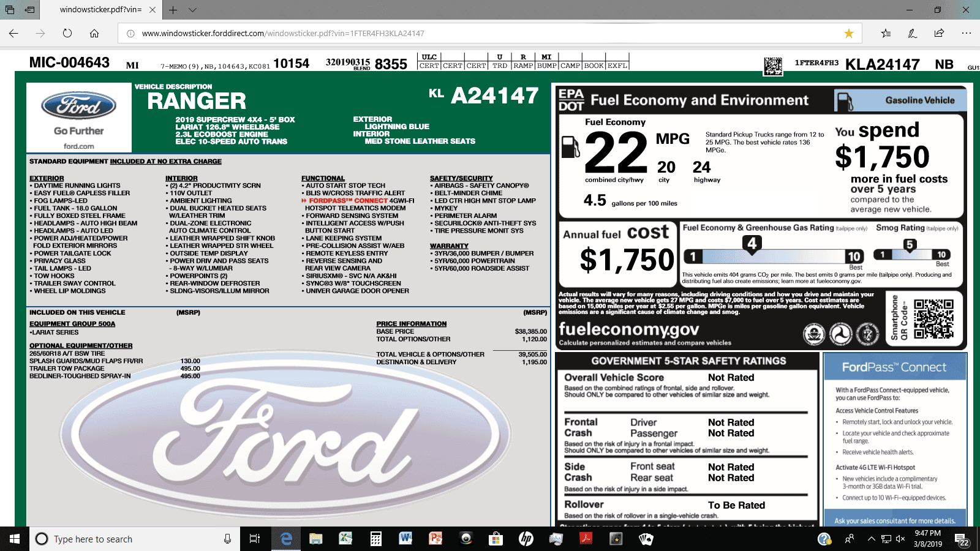The width and height of the screenshot is (980, 551).
Task: Show site information for forddirect.com
Action: tap(130, 34)
